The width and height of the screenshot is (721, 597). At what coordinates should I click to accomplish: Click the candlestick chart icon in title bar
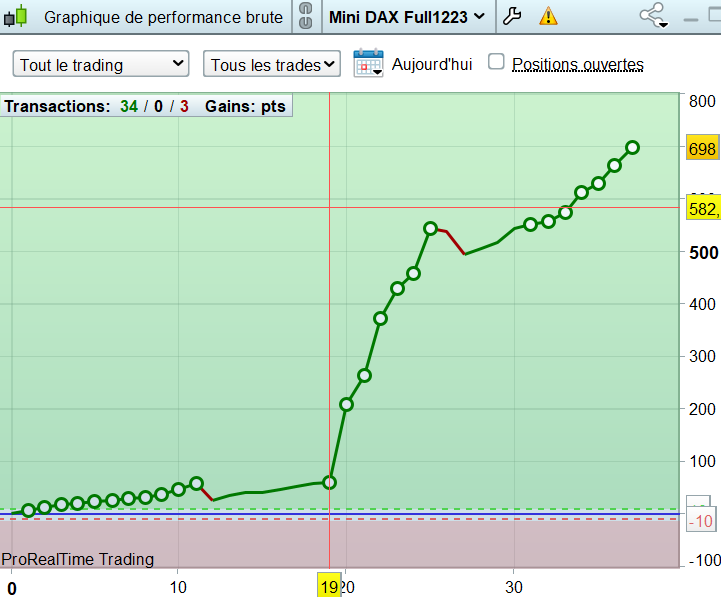pyautogui.click(x=15, y=16)
